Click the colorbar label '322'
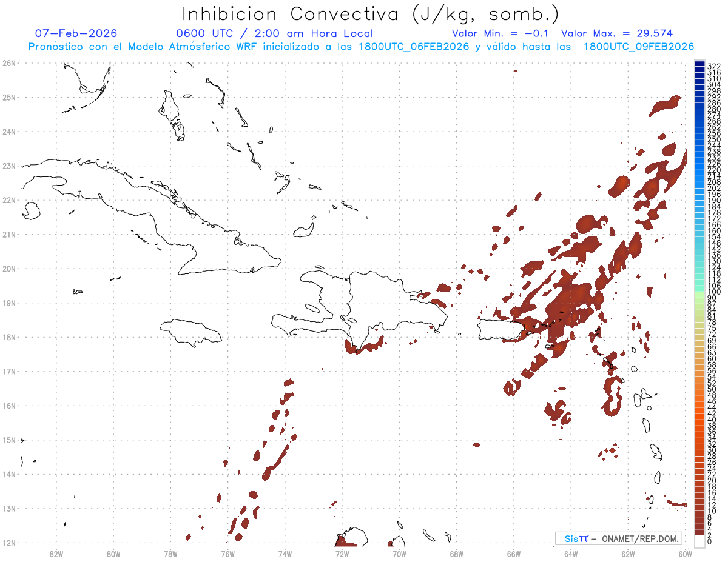Viewport: 728px width, 562px height. [x=713, y=66]
